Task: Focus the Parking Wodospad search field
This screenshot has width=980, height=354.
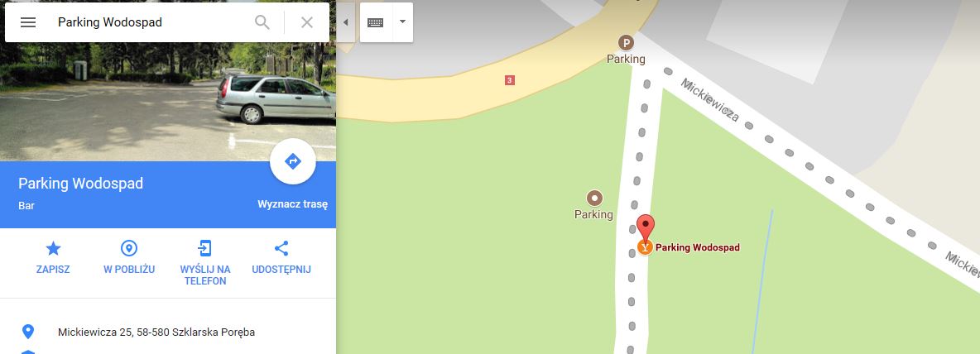Action: tap(150, 22)
